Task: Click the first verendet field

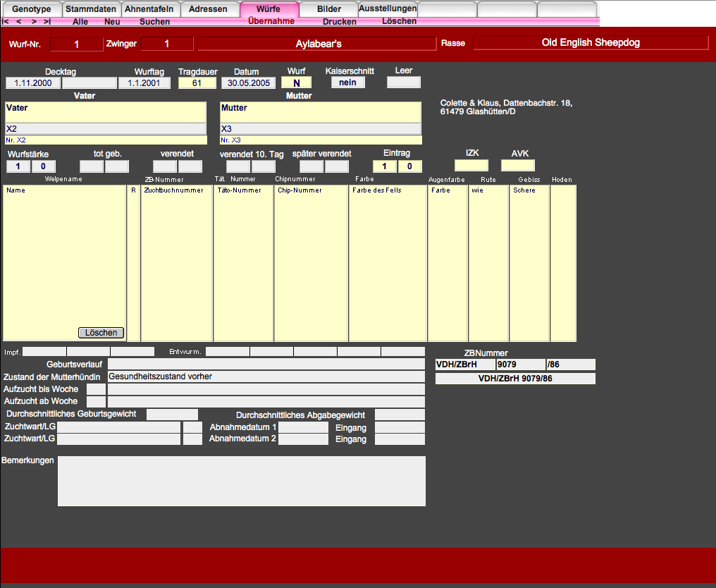Action: (x=164, y=166)
